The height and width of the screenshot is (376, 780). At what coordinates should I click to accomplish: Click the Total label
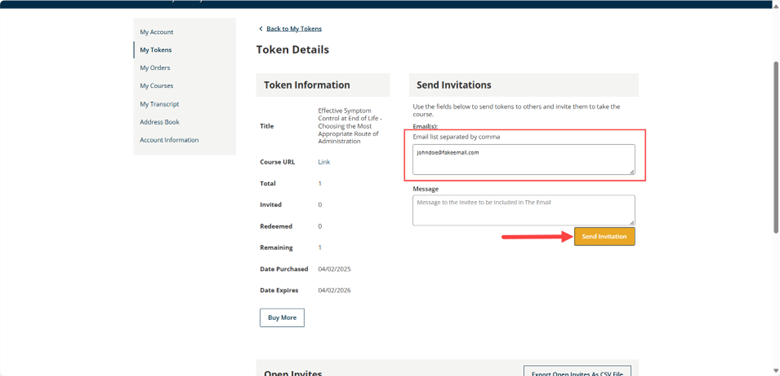[x=268, y=183]
